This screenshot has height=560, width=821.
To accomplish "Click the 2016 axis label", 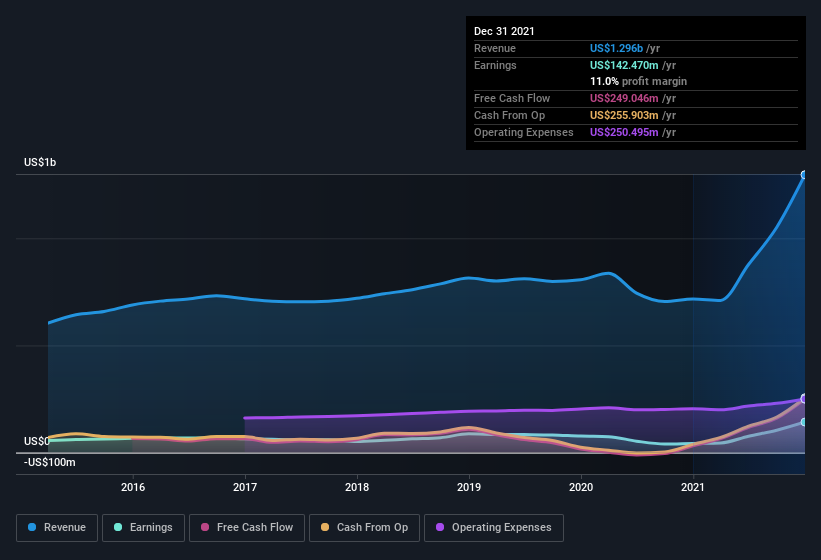I will 133,487.
